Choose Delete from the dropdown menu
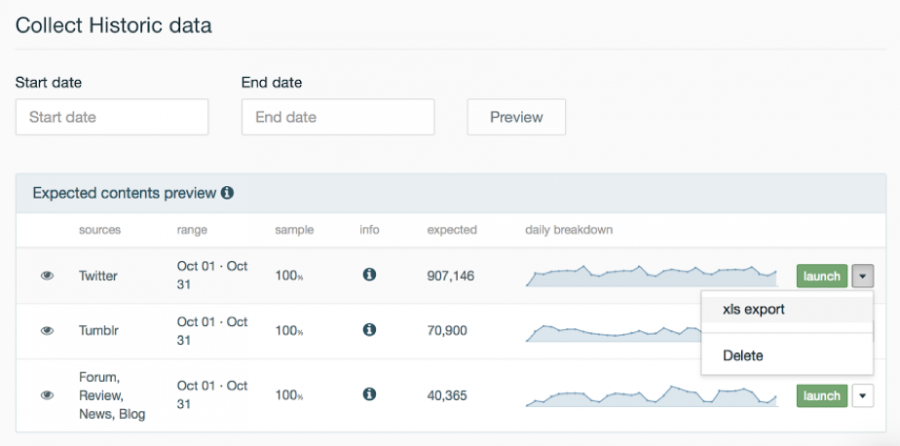This screenshot has width=900, height=446. pyautogui.click(x=743, y=355)
